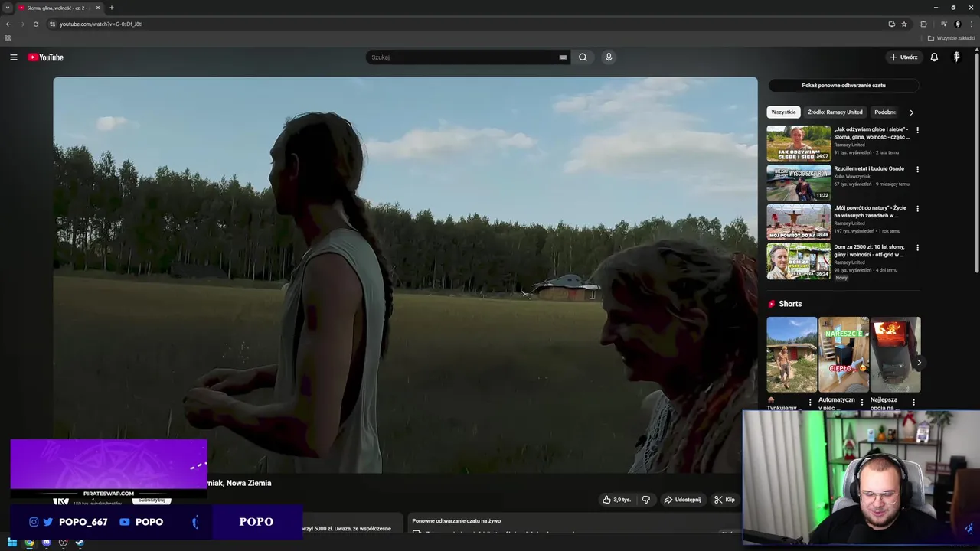Image resolution: width=980 pixels, height=551 pixels.
Task: Open options for Jak odżywiam glebę video
Action: click(x=917, y=130)
